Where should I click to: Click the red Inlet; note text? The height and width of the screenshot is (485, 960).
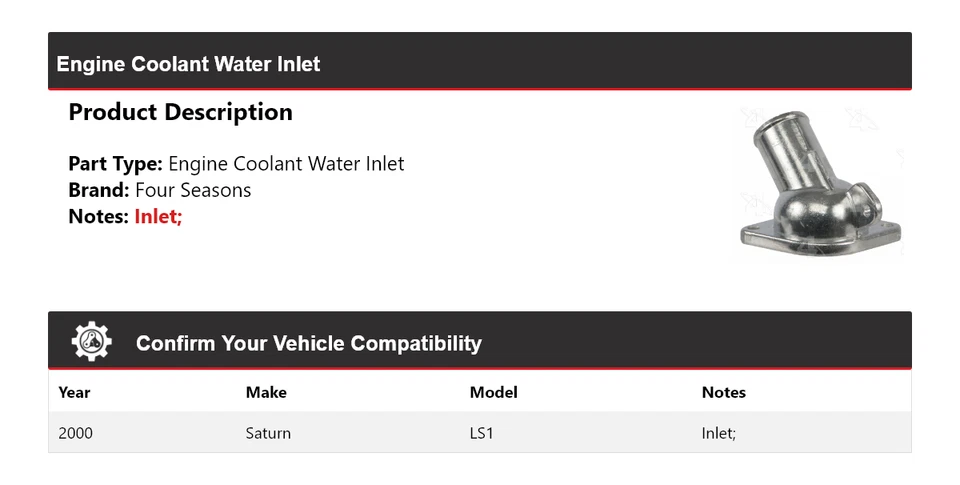pos(158,216)
